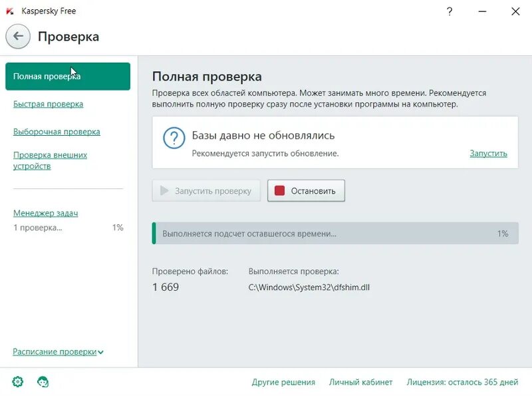The height and width of the screenshot is (396, 532).
Task: Open Выборочная проверка section
Action: 57,131
